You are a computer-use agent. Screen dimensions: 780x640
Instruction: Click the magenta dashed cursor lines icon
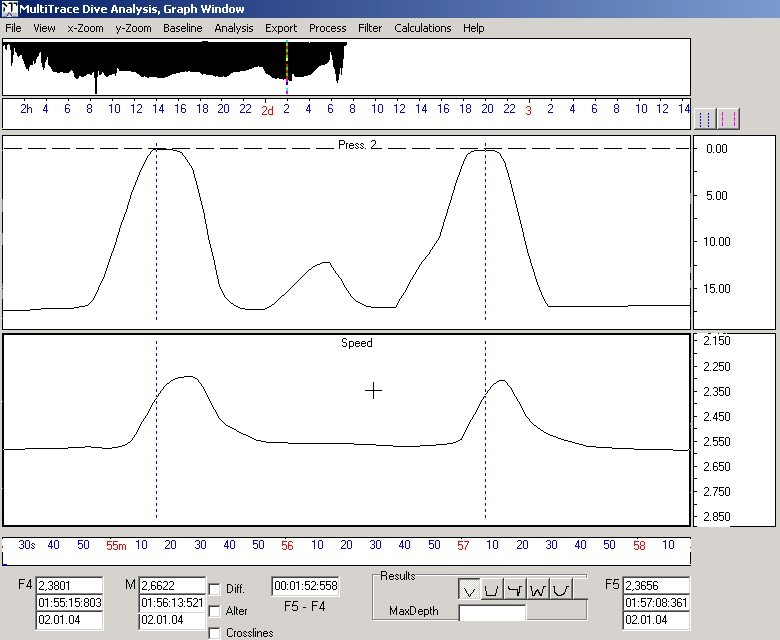coord(730,118)
